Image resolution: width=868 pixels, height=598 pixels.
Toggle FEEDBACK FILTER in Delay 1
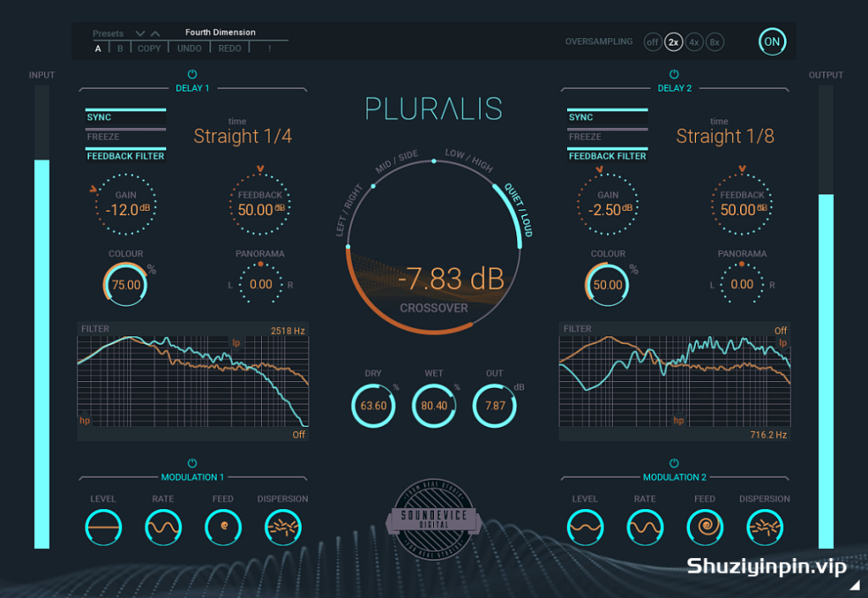pyautogui.click(x=125, y=156)
